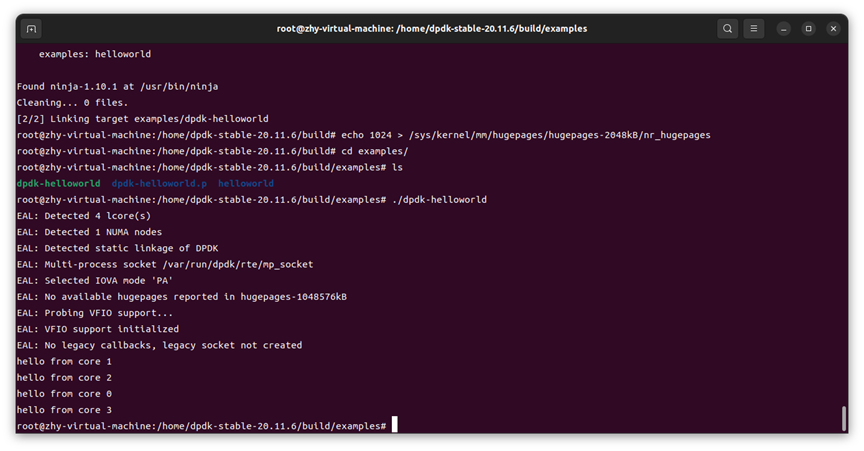Click the terminal scrollbar thumb
This screenshot has height=451, width=864.
click(844, 418)
